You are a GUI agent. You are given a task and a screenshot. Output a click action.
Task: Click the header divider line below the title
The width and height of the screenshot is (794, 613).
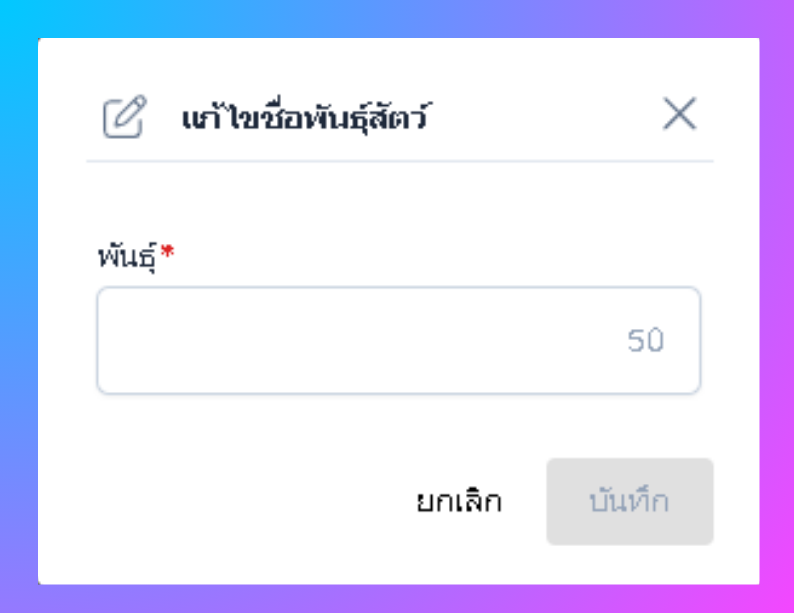[x=400, y=161]
